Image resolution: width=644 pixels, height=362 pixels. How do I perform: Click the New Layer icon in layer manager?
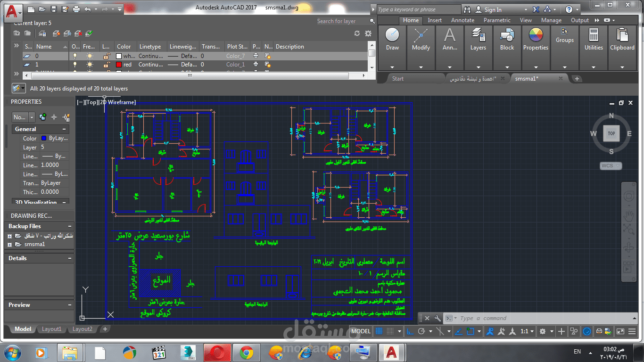[x=56, y=33]
